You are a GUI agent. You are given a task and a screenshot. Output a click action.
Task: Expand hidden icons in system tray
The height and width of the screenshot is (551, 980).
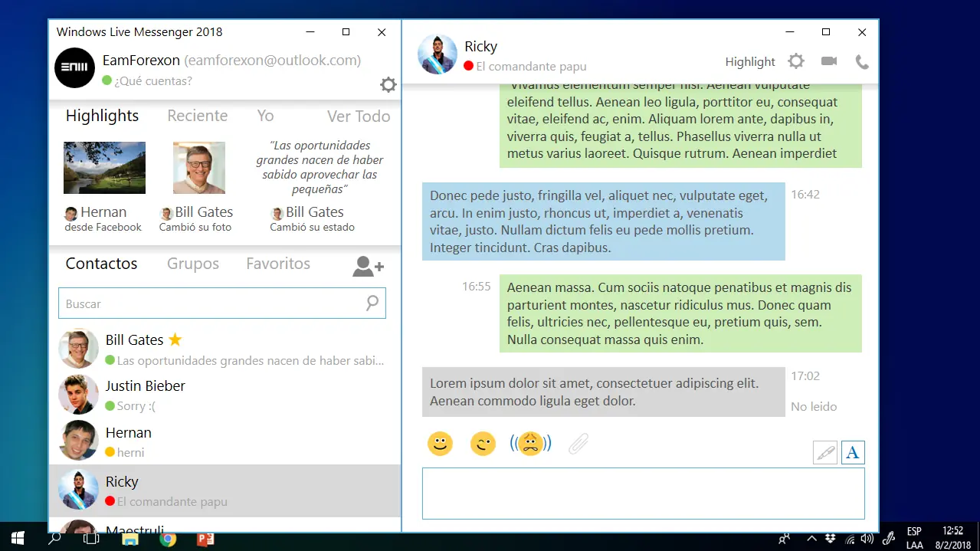pyautogui.click(x=811, y=538)
